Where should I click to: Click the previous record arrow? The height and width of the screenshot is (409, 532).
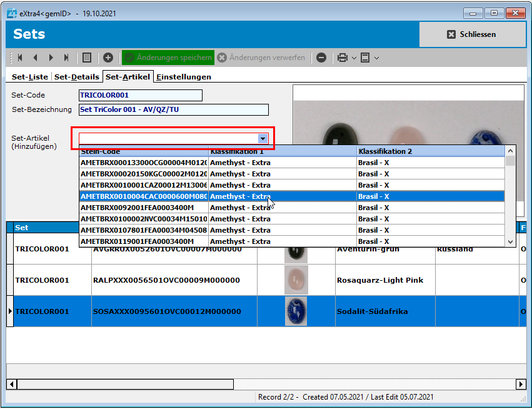(35, 58)
